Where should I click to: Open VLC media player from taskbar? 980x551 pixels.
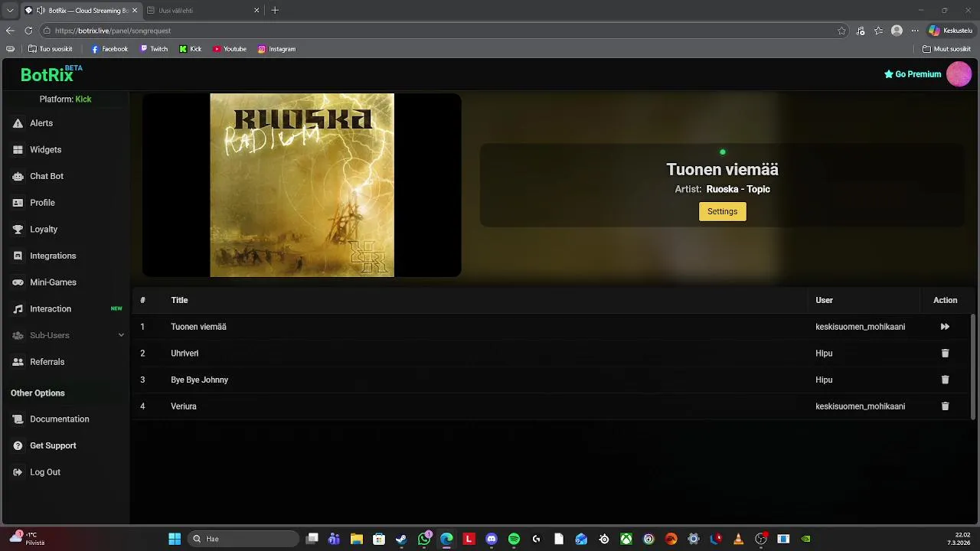tap(738, 539)
